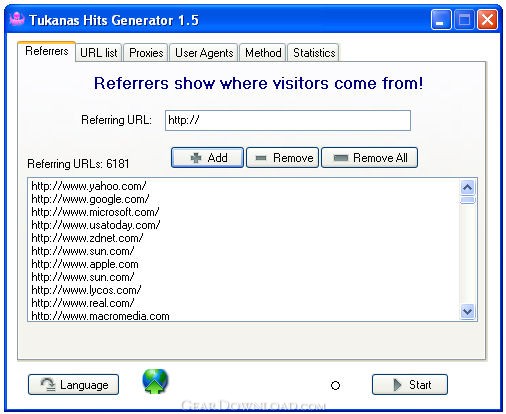Open the Proxies tab

(x=146, y=53)
